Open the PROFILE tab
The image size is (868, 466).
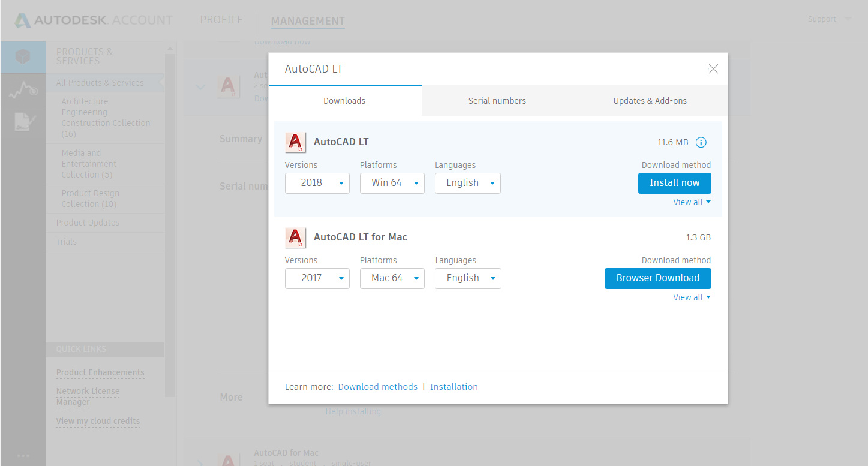pyautogui.click(x=221, y=20)
